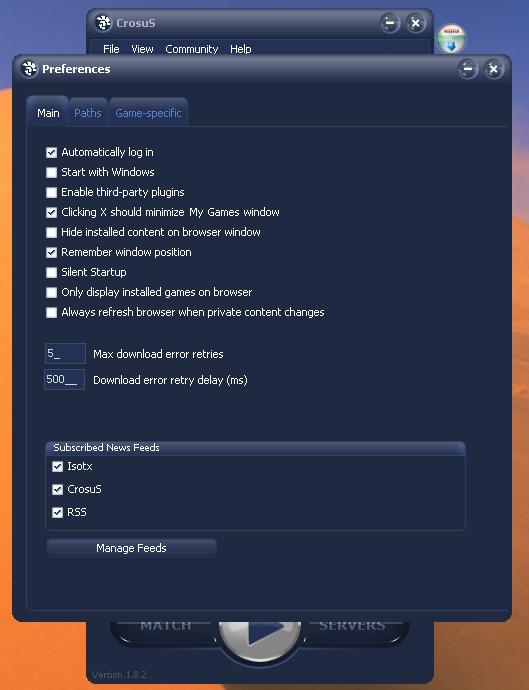Screen dimensions: 529x690
Task: Click the round download tray icon
Action: [x=451, y=38]
